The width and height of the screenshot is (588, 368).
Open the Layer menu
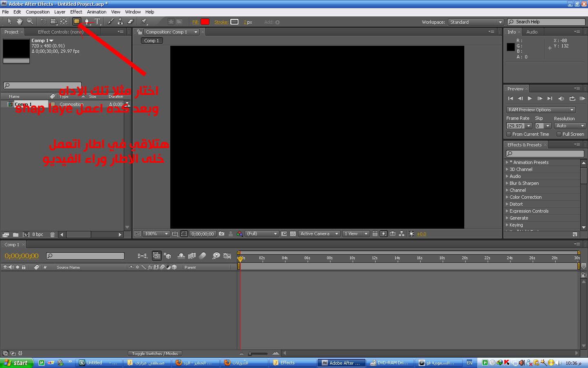tap(60, 12)
